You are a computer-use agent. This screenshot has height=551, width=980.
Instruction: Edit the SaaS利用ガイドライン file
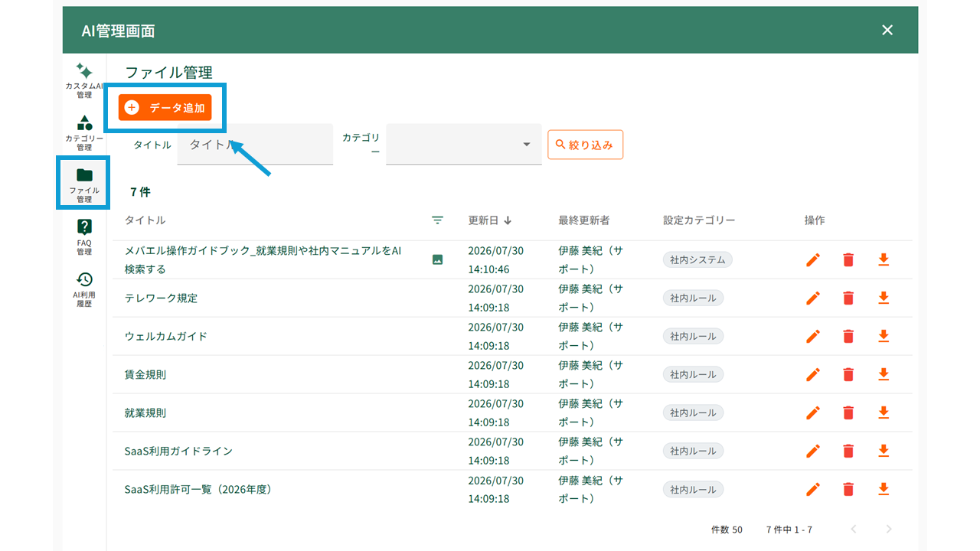pyautogui.click(x=813, y=451)
